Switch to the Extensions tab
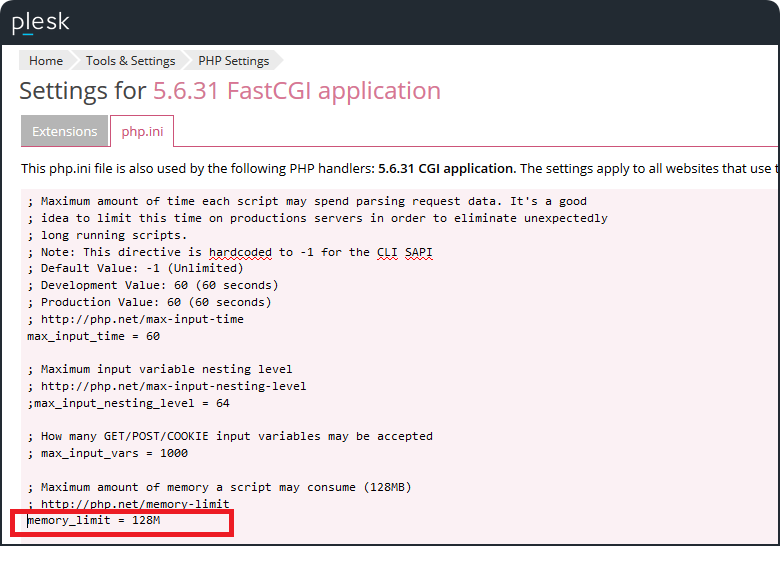The image size is (780, 561). tap(64, 131)
